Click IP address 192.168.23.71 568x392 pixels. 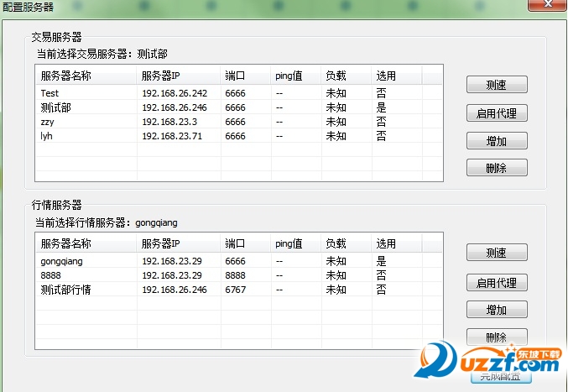(172, 136)
